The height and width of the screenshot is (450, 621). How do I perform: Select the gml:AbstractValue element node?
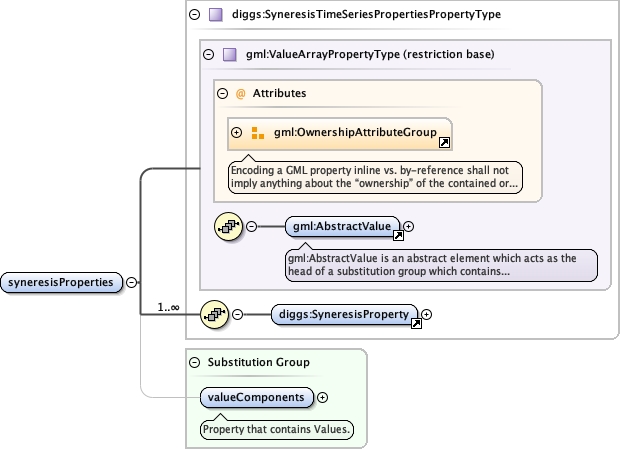pyautogui.click(x=342, y=227)
